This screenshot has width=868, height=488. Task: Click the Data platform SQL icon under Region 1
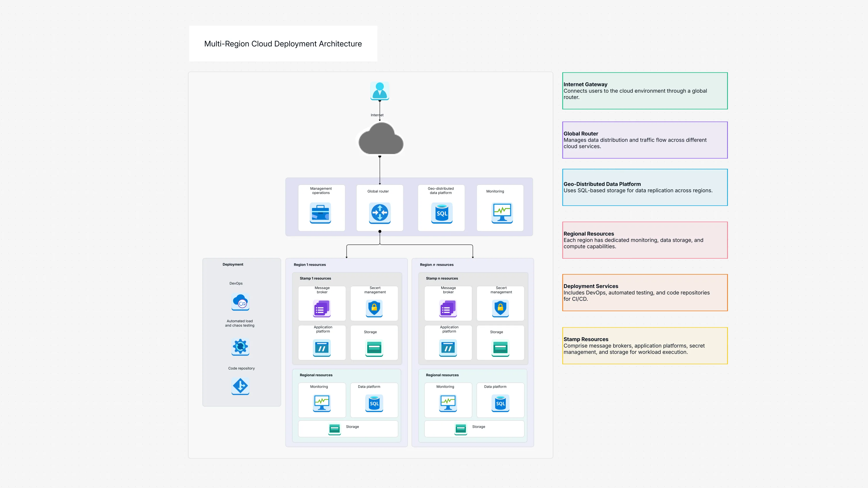coord(374,403)
